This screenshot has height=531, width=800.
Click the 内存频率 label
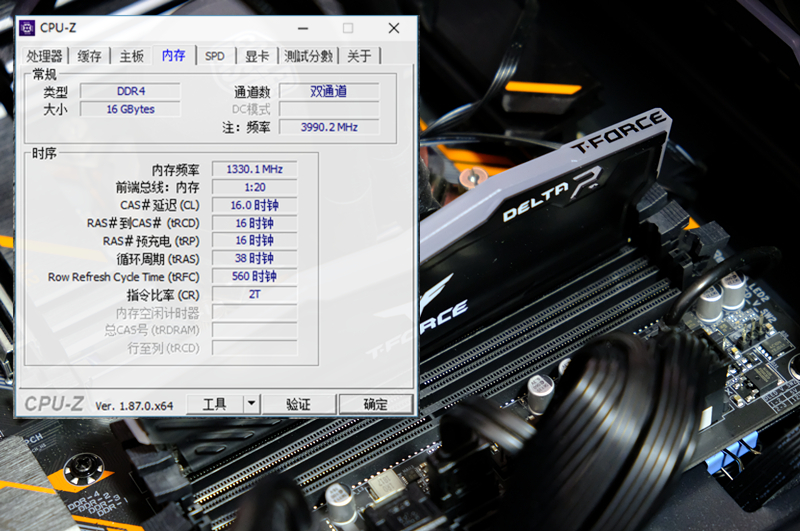[176, 170]
